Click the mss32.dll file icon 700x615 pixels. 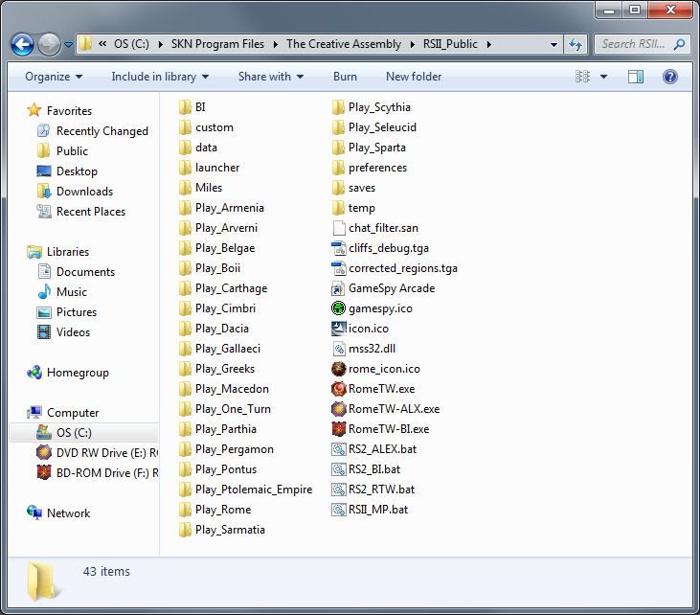pos(338,349)
